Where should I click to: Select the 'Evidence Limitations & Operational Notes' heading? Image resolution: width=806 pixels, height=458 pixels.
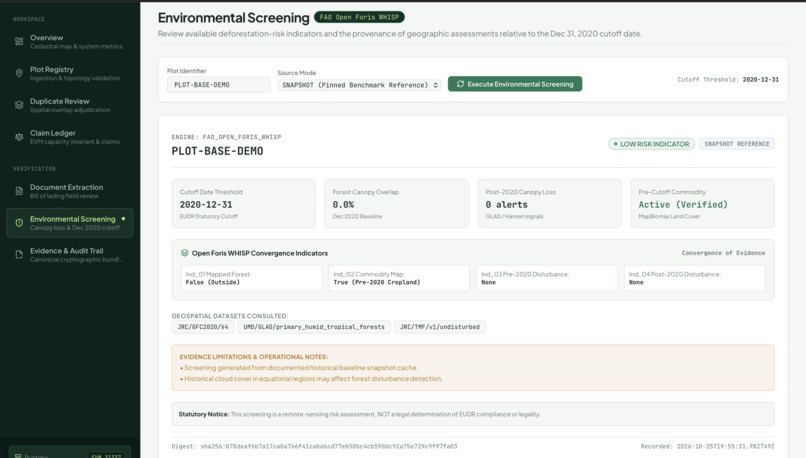(253, 357)
